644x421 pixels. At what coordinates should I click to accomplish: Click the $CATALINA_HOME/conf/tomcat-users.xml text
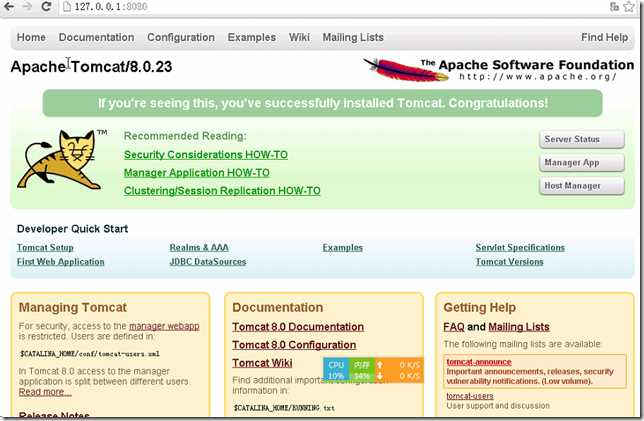[x=90, y=354]
